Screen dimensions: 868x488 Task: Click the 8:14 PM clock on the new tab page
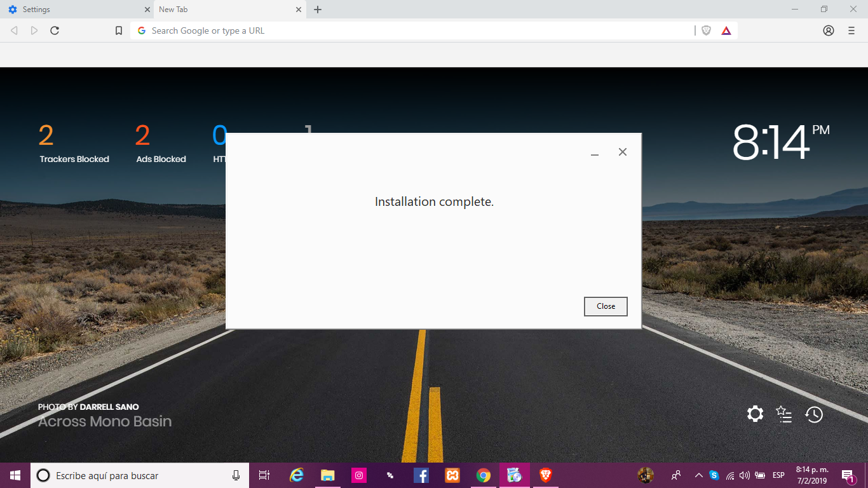pos(781,141)
